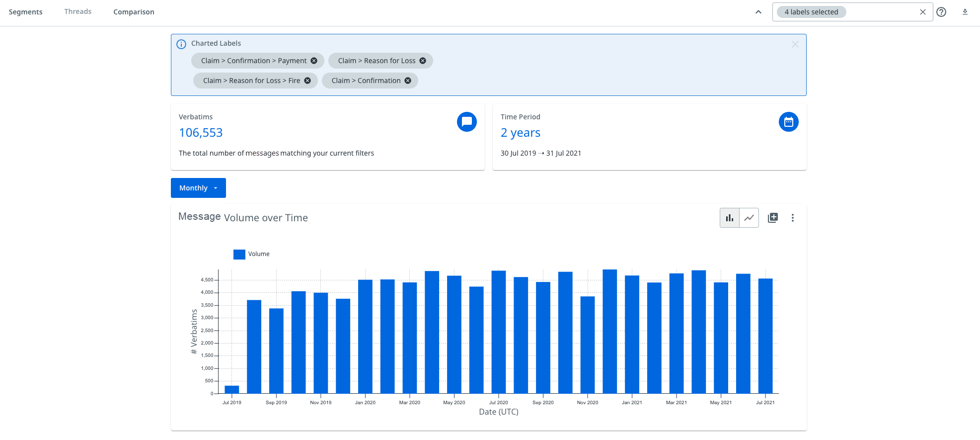Remove the Claim > Confirmation > Payment label chip
The height and width of the screenshot is (440, 980).
click(314, 61)
